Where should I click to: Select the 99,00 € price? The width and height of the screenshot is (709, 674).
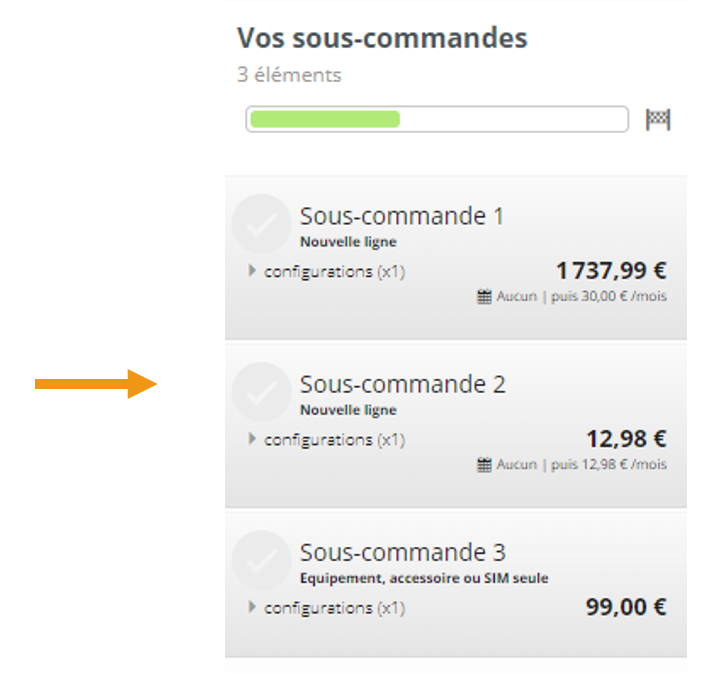pyautogui.click(x=626, y=607)
